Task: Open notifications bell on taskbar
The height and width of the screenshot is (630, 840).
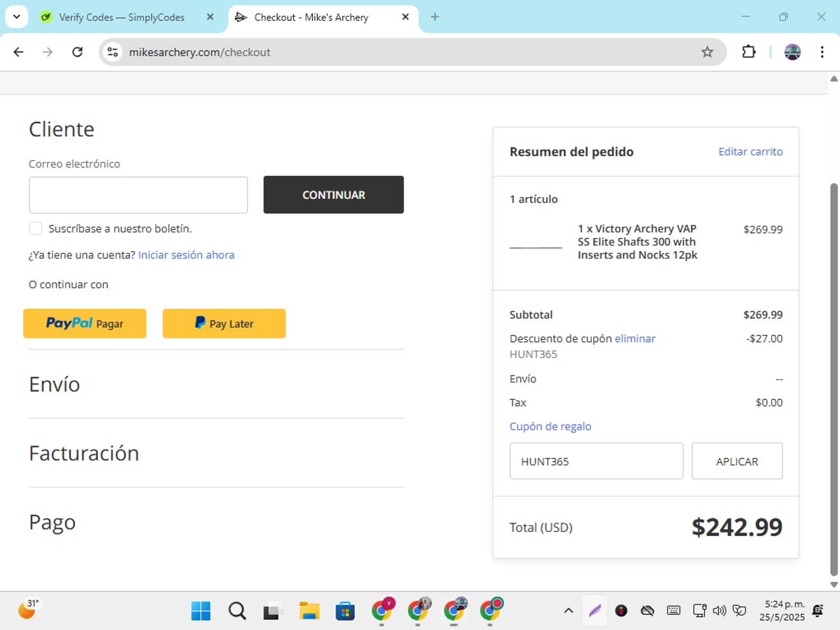Action: 818,610
